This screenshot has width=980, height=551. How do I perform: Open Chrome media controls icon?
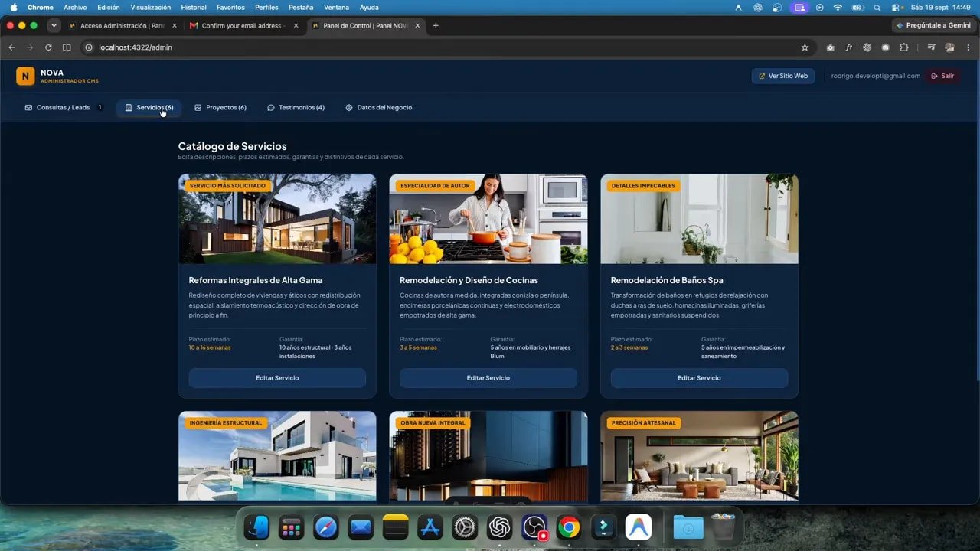[931, 47]
